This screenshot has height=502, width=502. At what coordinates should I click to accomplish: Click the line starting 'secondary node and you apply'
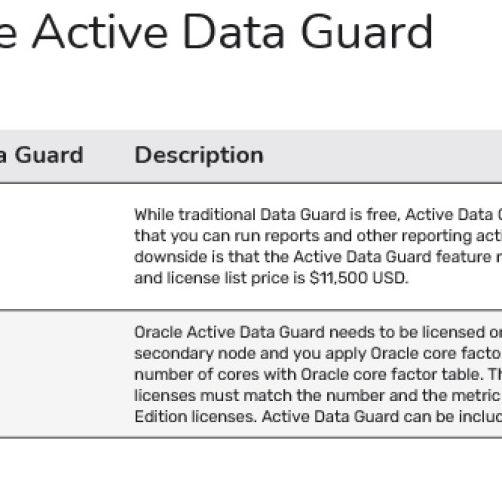pyautogui.click(x=318, y=354)
